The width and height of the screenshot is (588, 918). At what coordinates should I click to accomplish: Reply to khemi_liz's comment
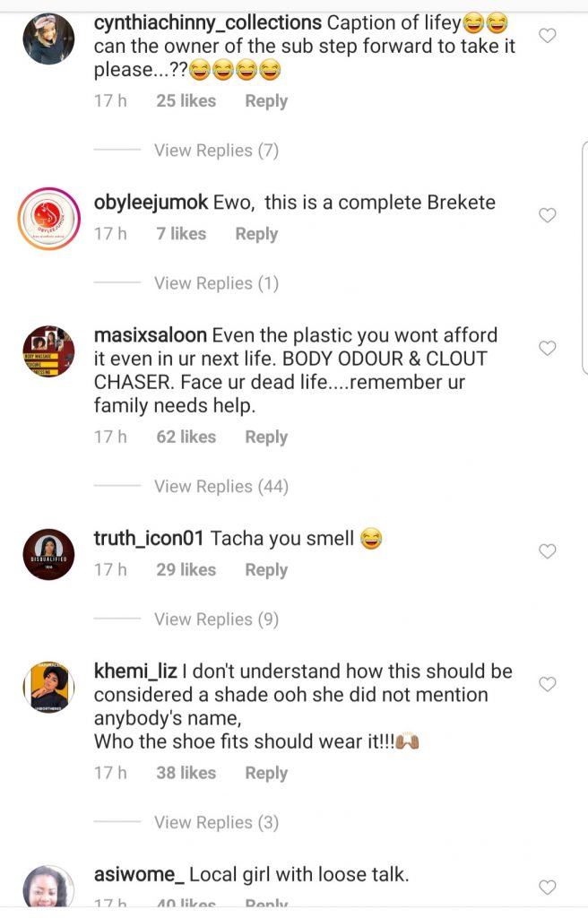pyautogui.click(x=266, y=773)
